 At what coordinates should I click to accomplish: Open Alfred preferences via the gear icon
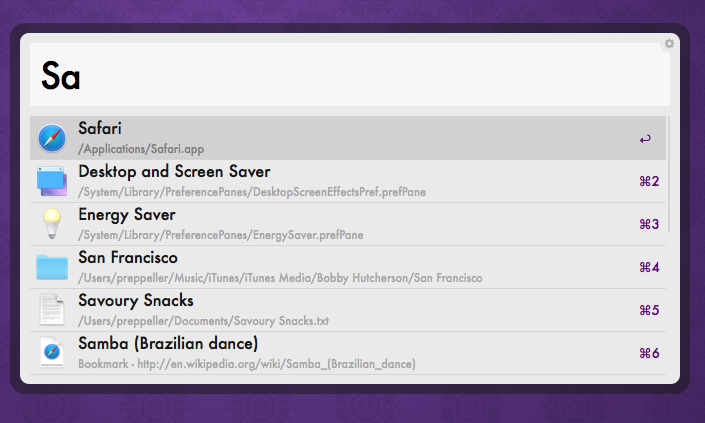coord(669,44)
